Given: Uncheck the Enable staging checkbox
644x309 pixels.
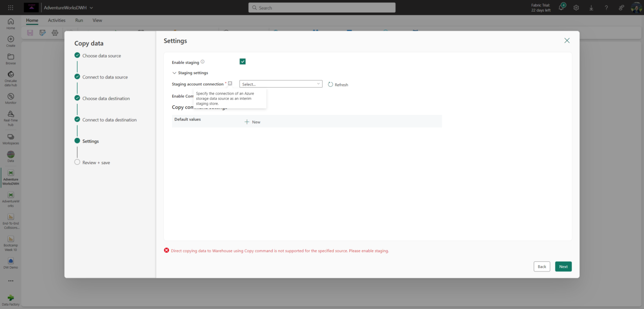Looking at the screenshot, I should coord(242,61).
